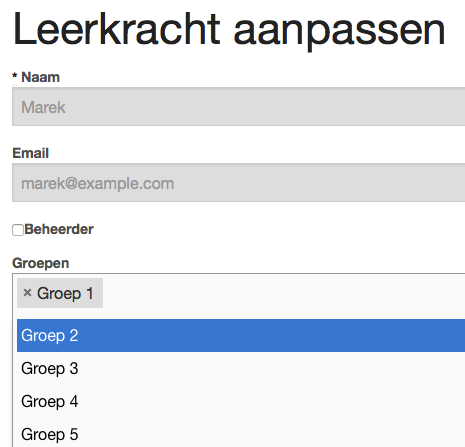Click the Beheerder label text
Viewport: 465px width, 447px height.
coord(59,229)
